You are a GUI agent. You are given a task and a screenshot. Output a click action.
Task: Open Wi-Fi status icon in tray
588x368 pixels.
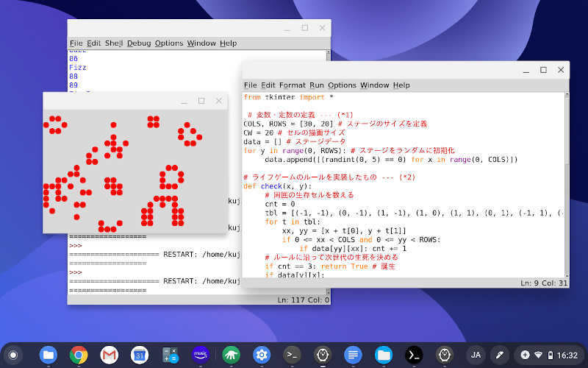539,355
